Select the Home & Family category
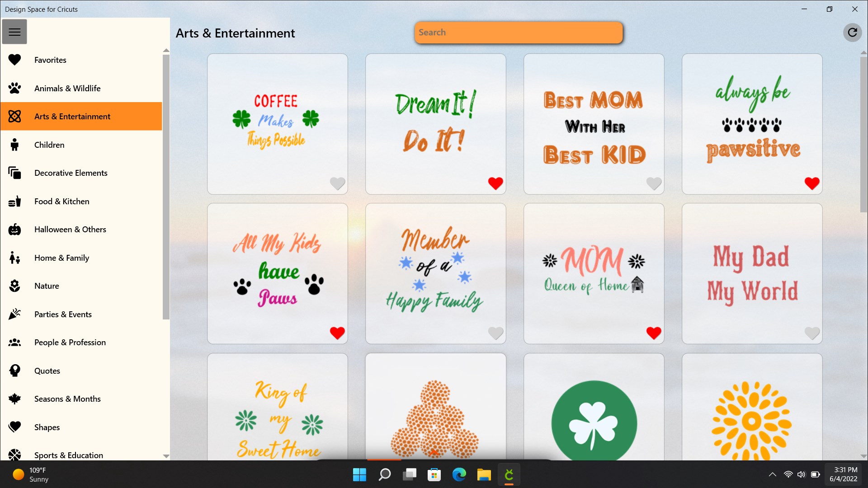This screenshot has height=488, width=868. click(14, 258)
